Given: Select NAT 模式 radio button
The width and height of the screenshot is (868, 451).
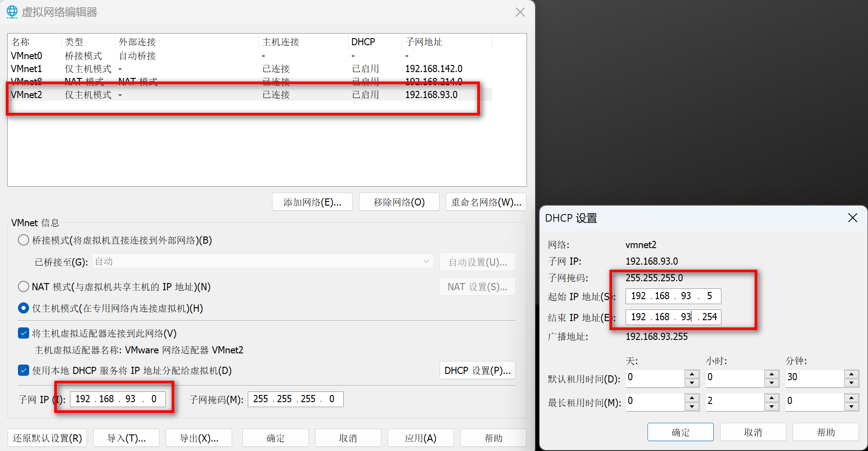Looking at the screenshot, I should pyautogui.click(x=23, y=287).
